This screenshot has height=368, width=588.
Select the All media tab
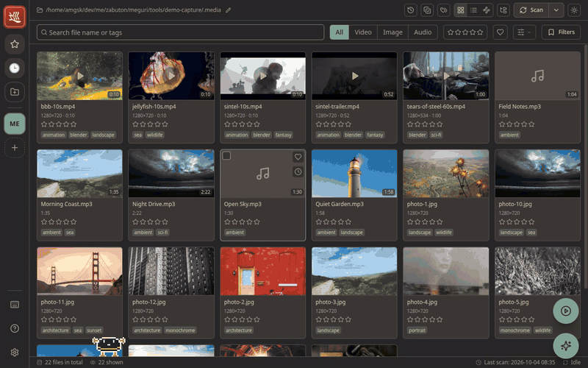click(x=340, y=32)
